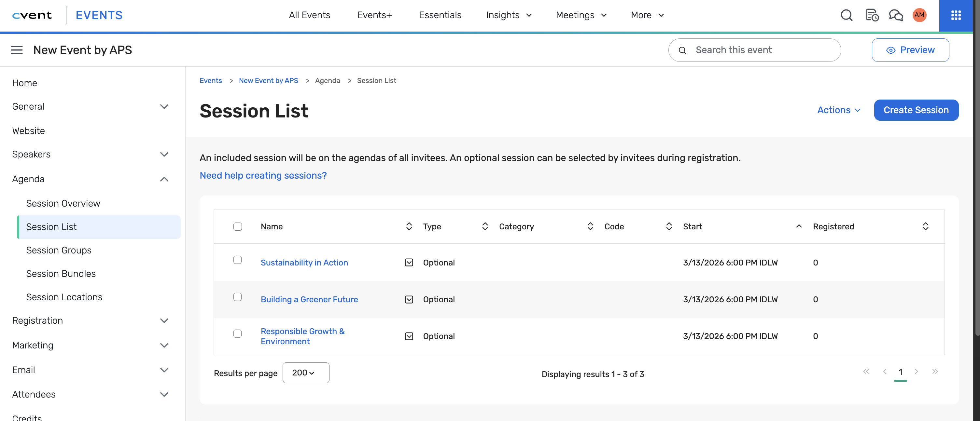Image resolution: width=980 pixels, height=421 pixels.
Task: Sort by Registered column arrows
Action: [x=925, y=227]
